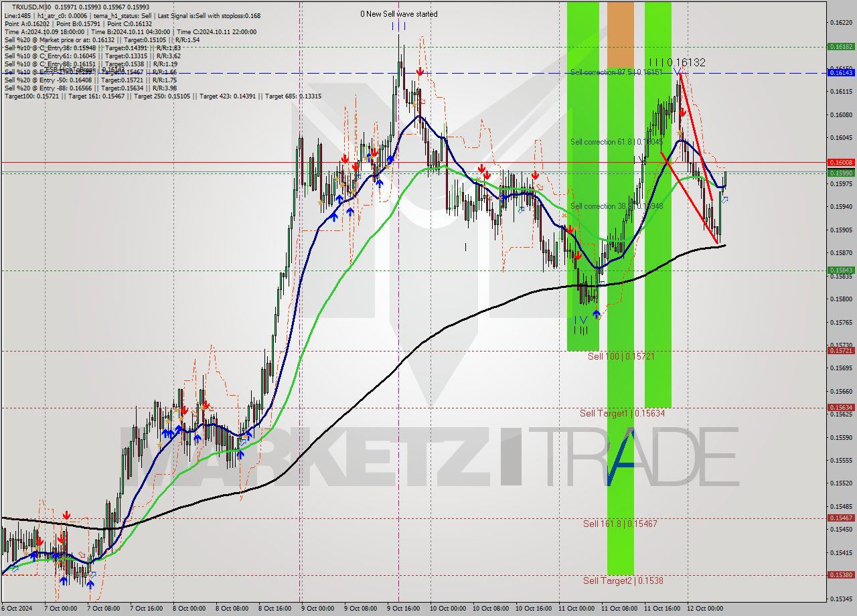Screen dimensions: 857x616
Task: Select the '9 Oct 16:00' time label
Action: coord(404,609)
